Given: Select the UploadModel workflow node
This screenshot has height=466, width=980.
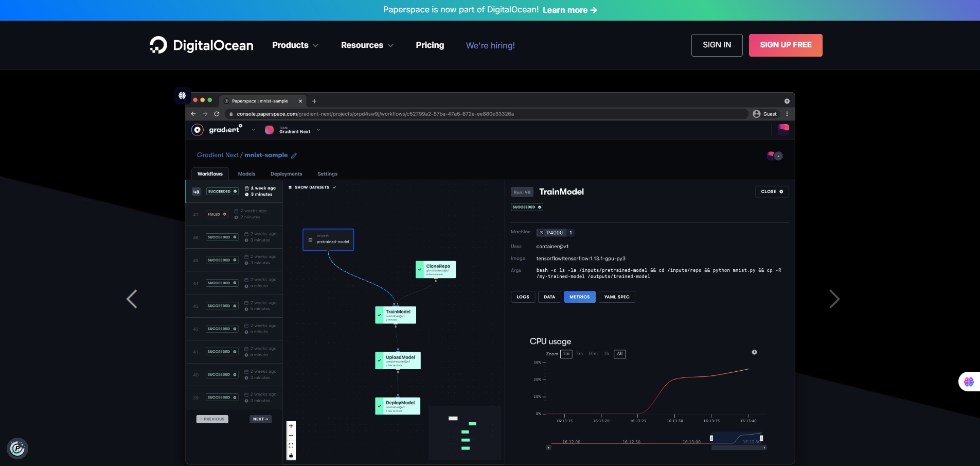Looking at the screenshot, I should [398, 360].
